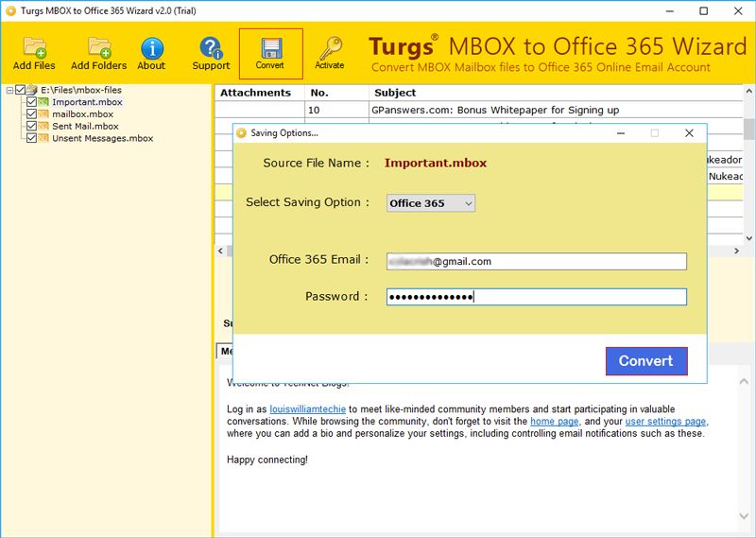This screenshot has height=538, width=756.
Task: Click the Unsent Messages.mbox file icon
Action: 43,138
